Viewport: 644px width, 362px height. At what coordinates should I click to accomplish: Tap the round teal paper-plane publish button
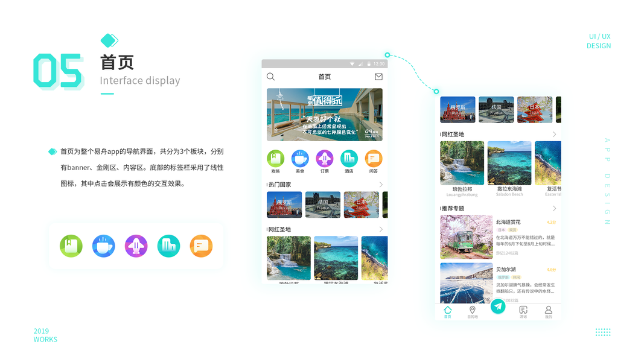[x=498, y=306]
